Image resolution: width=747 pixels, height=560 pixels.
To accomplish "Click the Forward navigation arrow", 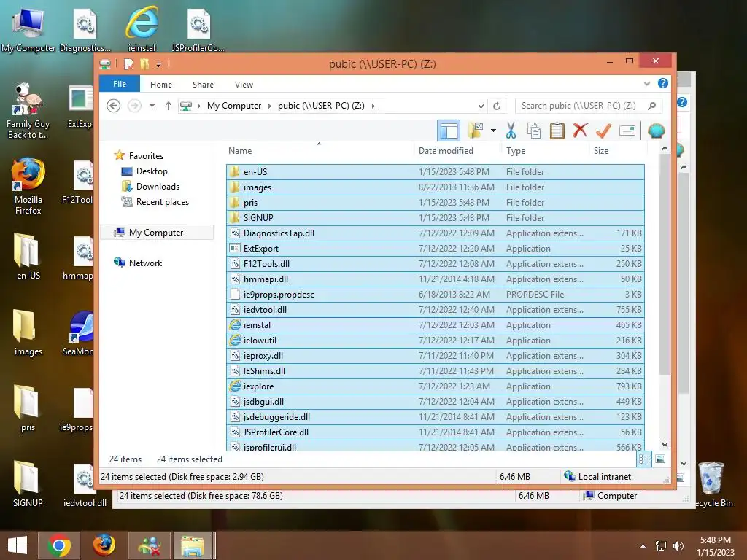I will click(x=134, y=106).
